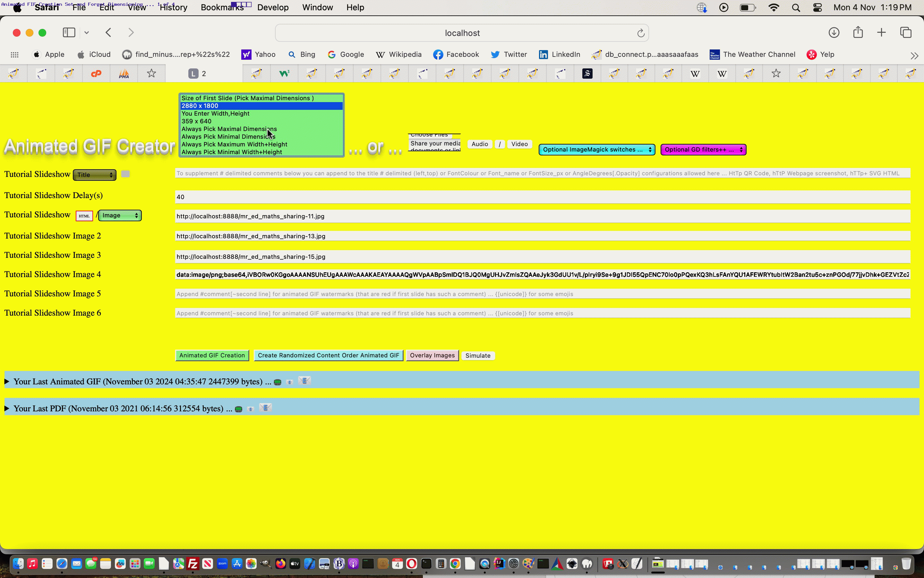Open Finder from the Dock

point(18,564)
